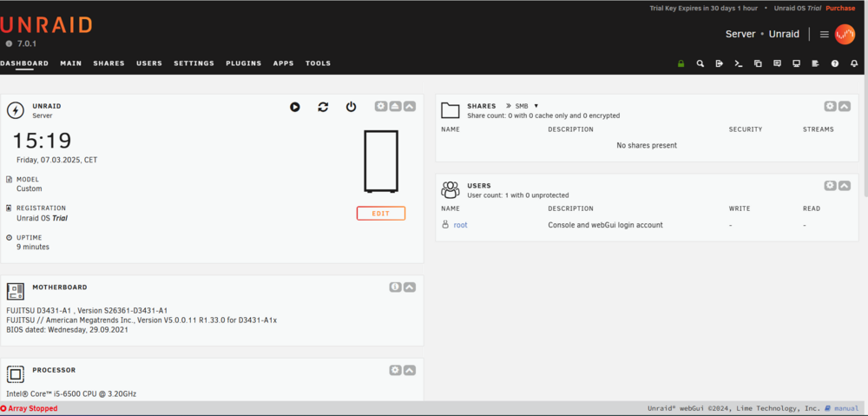Open notifications bell icon
The image size is (868, 416).
click(854, 63)
